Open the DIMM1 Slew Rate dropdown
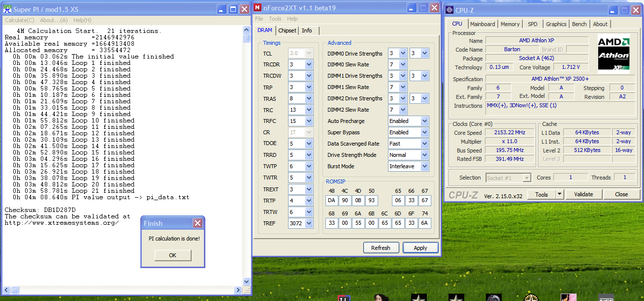This screenshot has width=644, height=301. [x=403, y=87]
